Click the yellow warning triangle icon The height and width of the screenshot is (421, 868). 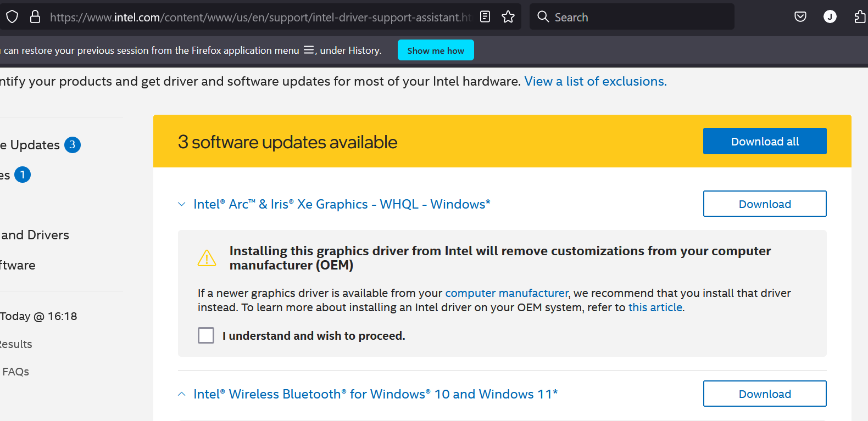click(x=207, y=258)
